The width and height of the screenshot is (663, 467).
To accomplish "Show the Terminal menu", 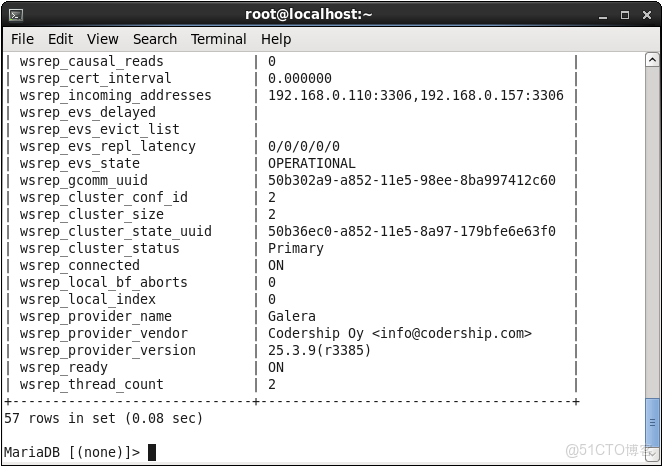I will coord(218,39).
